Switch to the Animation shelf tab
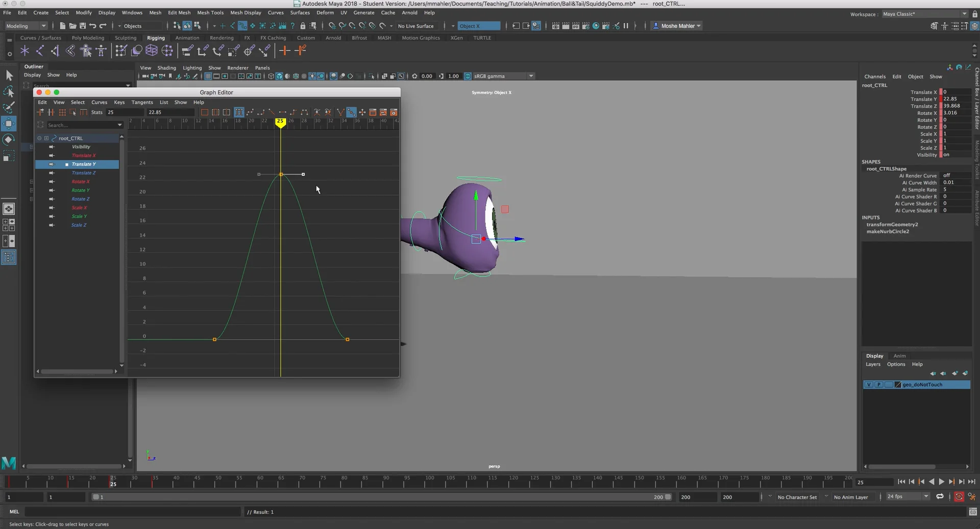980x529 pixels. [x=187, y=38]
